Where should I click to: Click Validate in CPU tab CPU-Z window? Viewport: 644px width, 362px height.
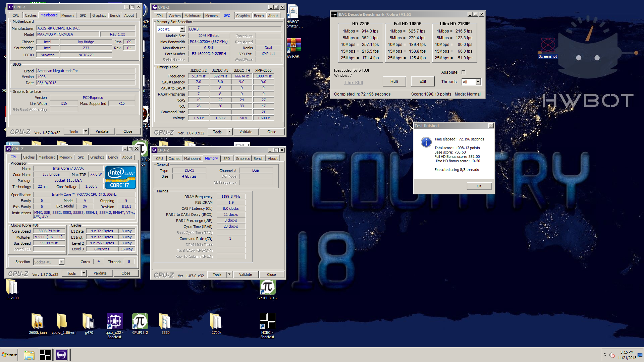[100, 273]
